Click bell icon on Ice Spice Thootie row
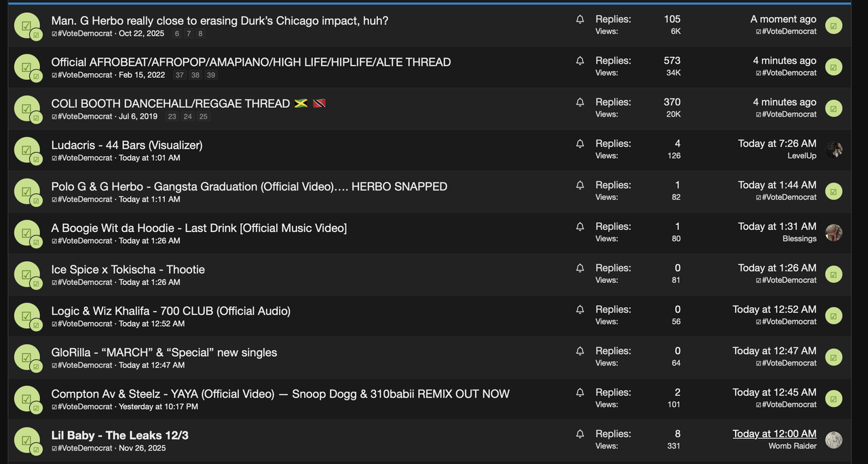This screenshot has height=464, width=868. click(x=580, y=268)
